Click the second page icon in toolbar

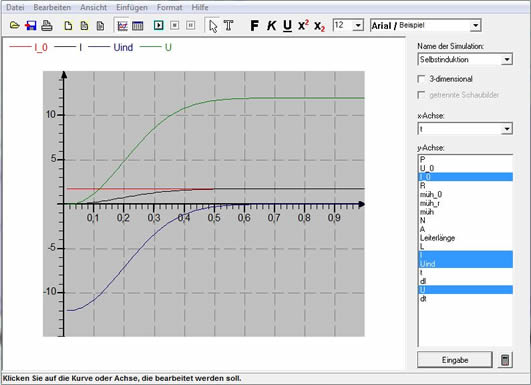coord(84,26)
